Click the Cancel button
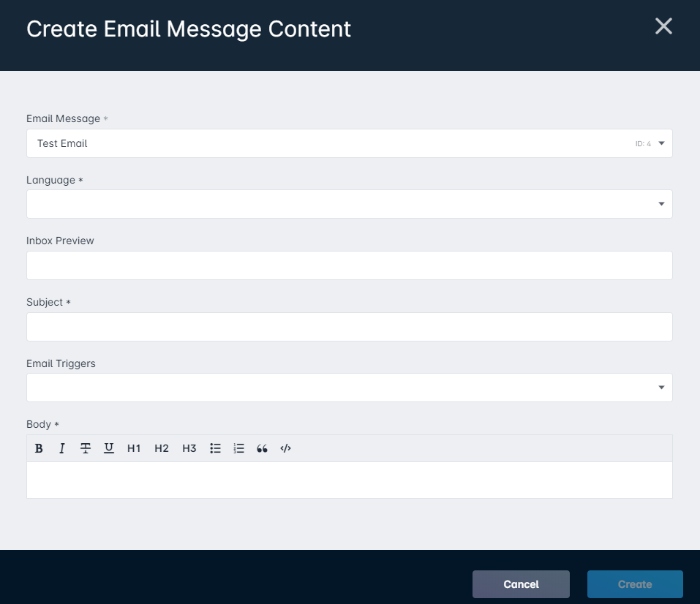Screen dimensions: 700x604 pos(521,584)
